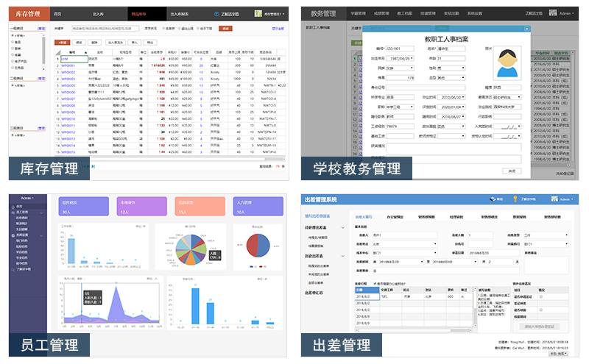Select the 食品 category radio button
This screenshot has width=589, height=364.
pyautogui.click(x=13, y=42)
